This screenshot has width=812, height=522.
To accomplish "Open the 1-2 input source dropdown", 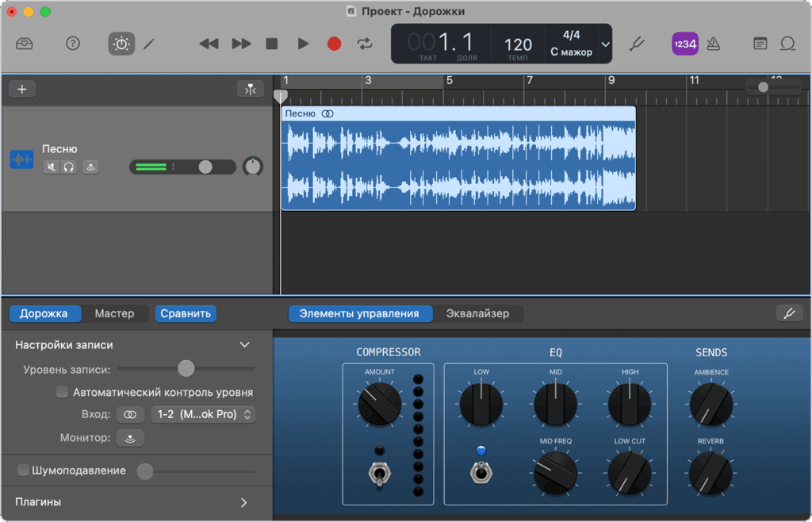I will point(203,415).
